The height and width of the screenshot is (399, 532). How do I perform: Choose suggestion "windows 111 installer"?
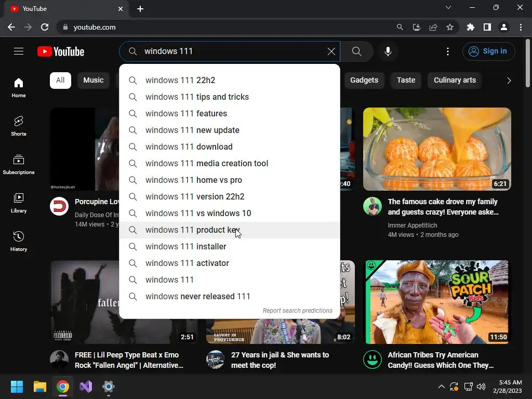[230, 247]
